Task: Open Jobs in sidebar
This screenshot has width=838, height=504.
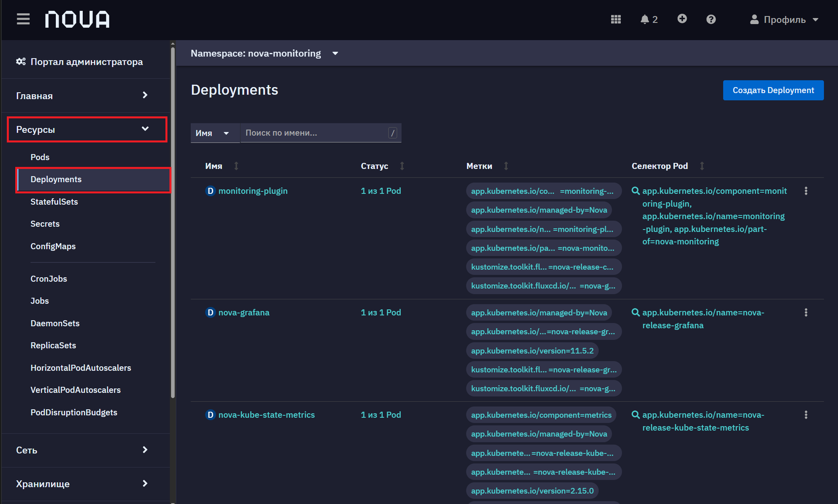Action: coord(40,301)
